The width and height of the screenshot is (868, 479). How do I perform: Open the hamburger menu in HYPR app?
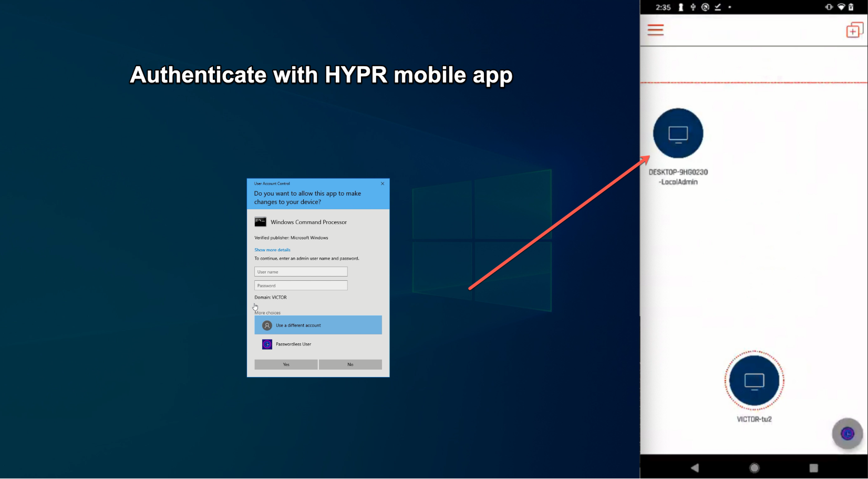pyautogui.click(x=655, y=30)
